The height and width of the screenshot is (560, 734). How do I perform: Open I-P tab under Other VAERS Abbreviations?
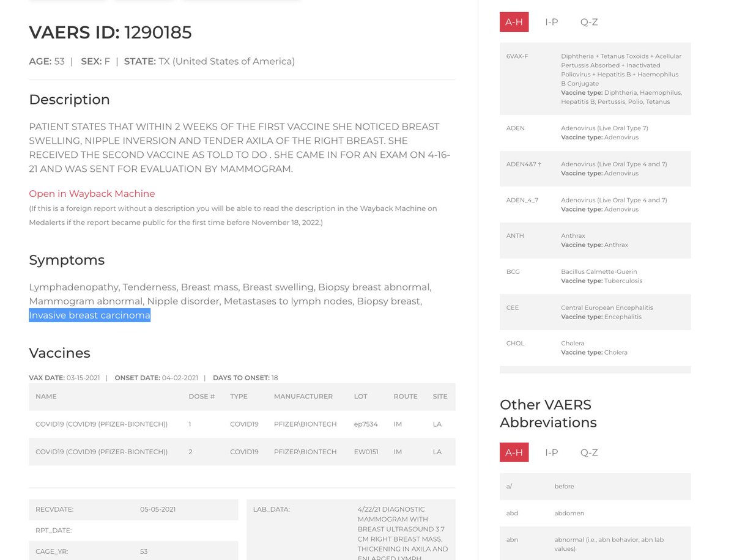click(x=551, y=452)
